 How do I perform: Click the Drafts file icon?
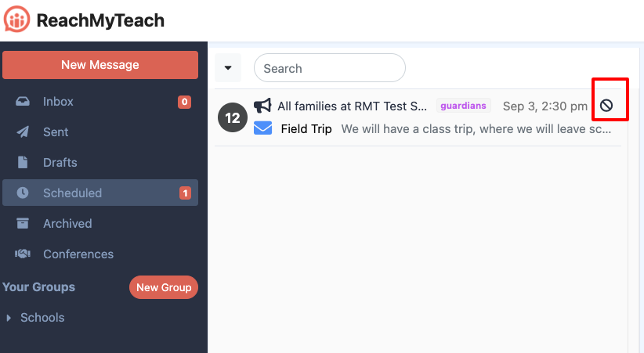23,163
